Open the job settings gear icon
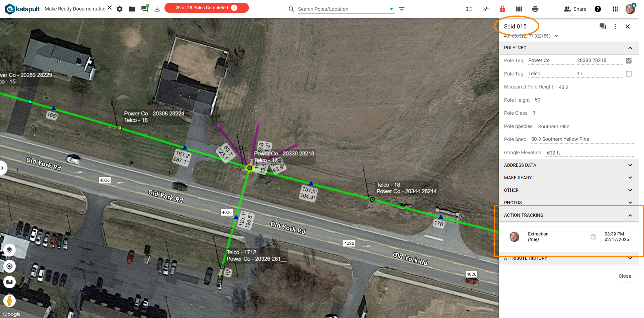Screen dimensions: 644x318 point(119,9)
